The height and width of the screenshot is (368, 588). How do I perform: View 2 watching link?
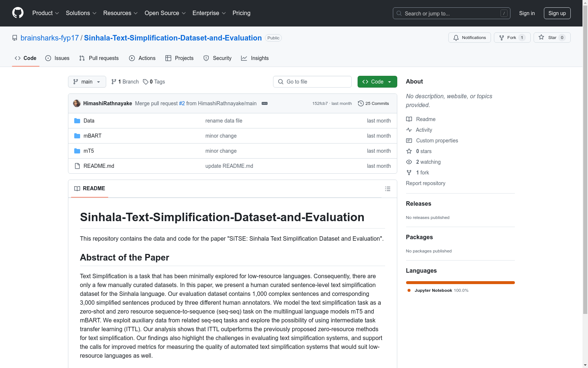click(423, 162)
